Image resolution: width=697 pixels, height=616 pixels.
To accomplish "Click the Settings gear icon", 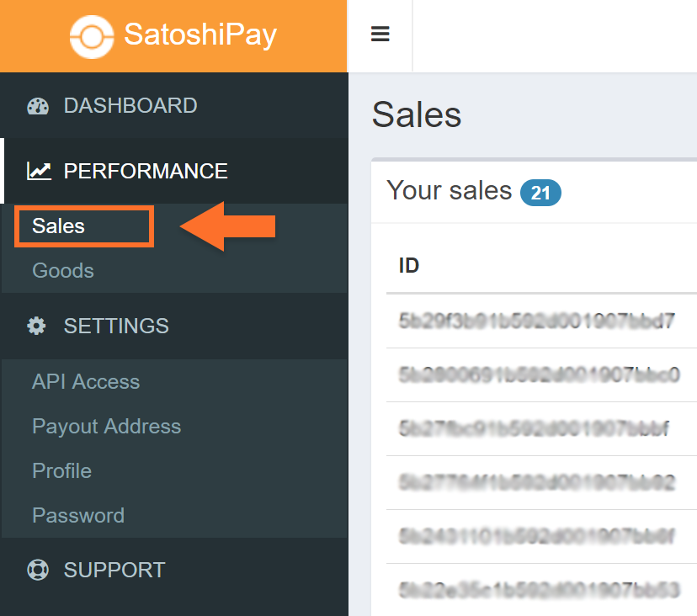I will [x=37, y=327].
